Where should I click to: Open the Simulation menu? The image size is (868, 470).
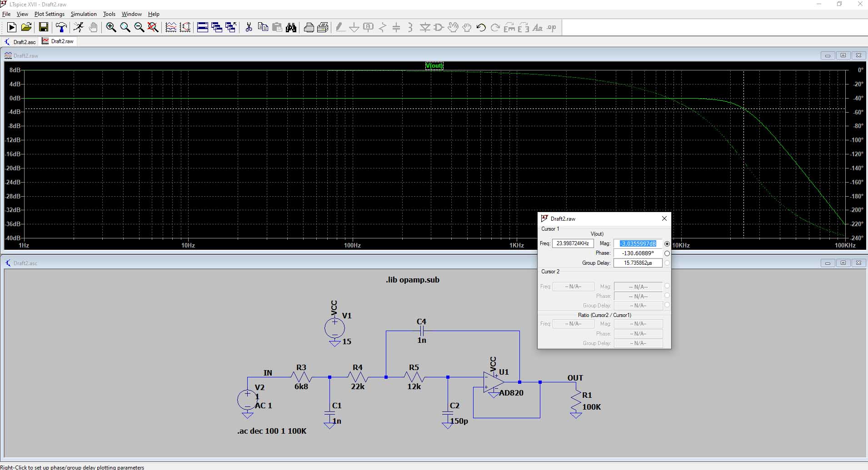pyautogui.click(x=84, y=14)
